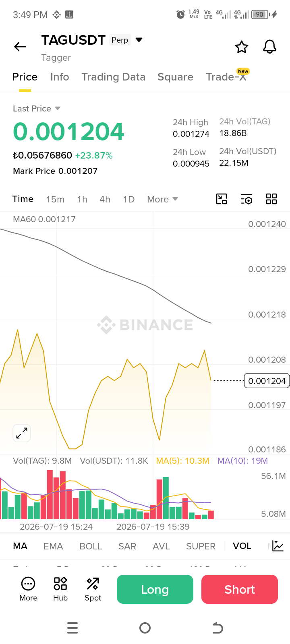Screen dimensions: 290x644
Task: Toggle the MA indicator
Action: pyautogui.click(x=20, y=546)
